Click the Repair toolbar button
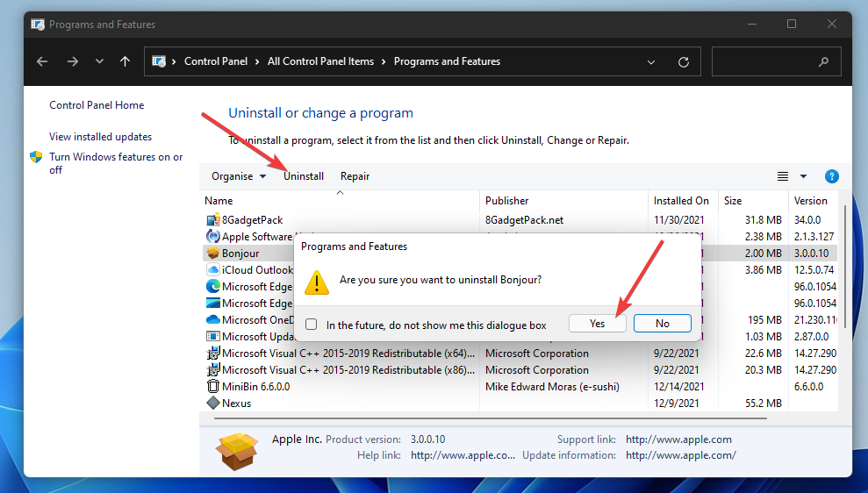This screenshot has height=493, width=868. (355, 176)
